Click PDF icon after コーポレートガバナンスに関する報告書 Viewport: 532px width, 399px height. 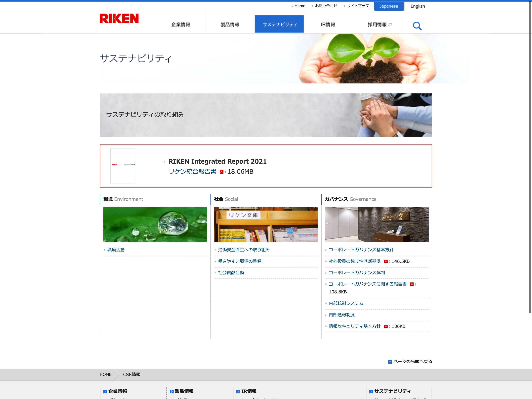(x=412, y=284)
